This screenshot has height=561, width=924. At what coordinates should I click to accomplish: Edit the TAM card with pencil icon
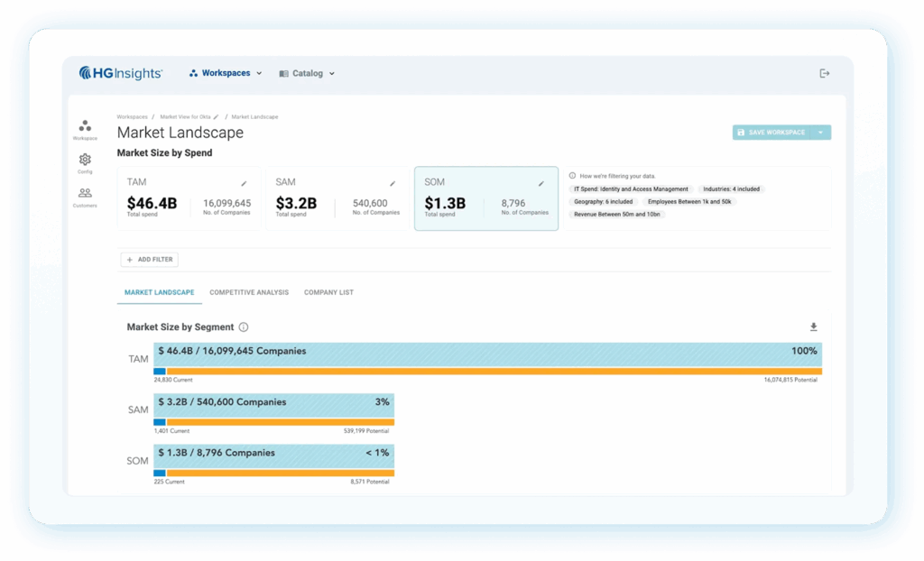tap(244, 183)
